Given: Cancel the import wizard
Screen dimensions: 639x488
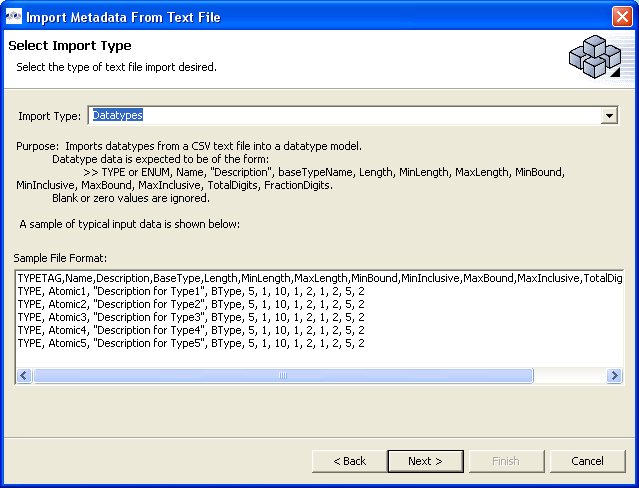Looking at the screenshot, I should point(587,461).
